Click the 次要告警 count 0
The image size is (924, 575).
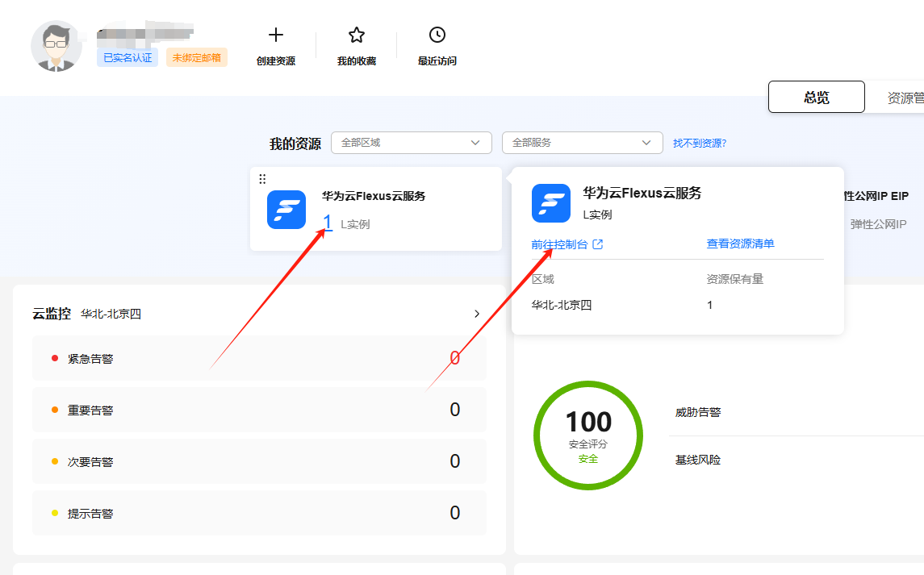coord(455,461)
